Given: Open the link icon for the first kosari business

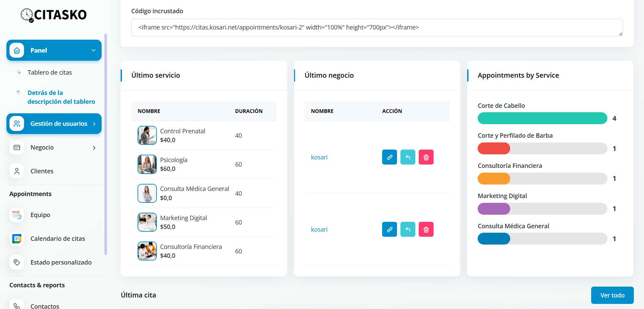Looking at the screenshot, I should (389, 157).
